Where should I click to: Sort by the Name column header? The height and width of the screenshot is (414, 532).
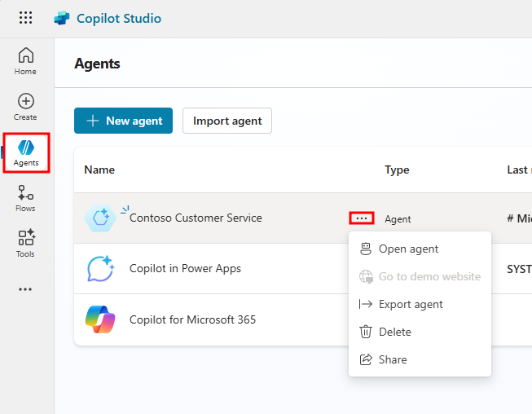tap(99, 170)
